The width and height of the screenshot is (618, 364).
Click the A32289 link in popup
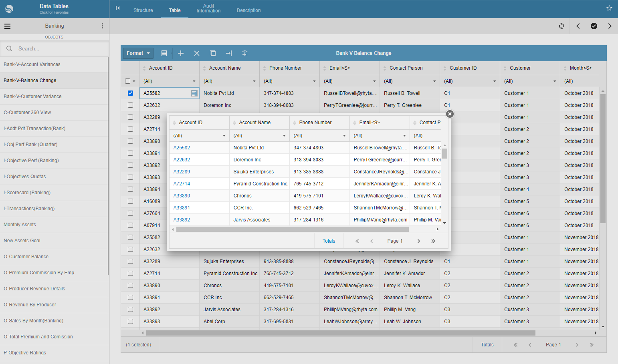click(x=182, y=172)
